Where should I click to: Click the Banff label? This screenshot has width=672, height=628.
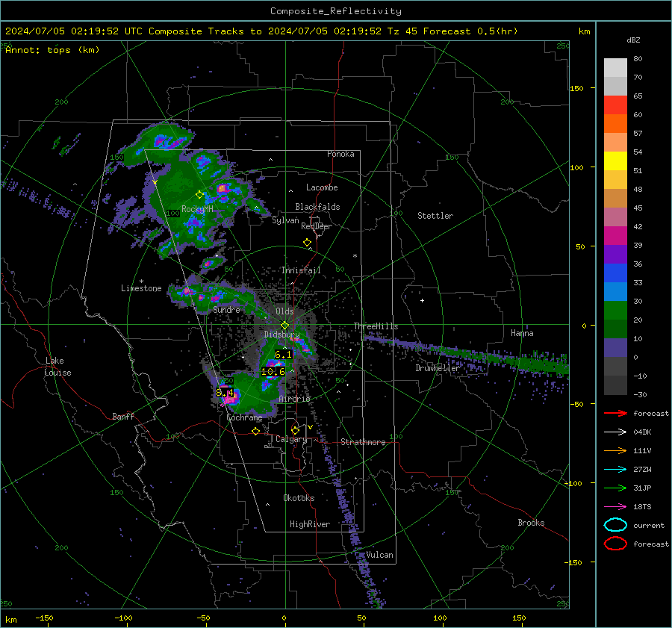point(123,417)
